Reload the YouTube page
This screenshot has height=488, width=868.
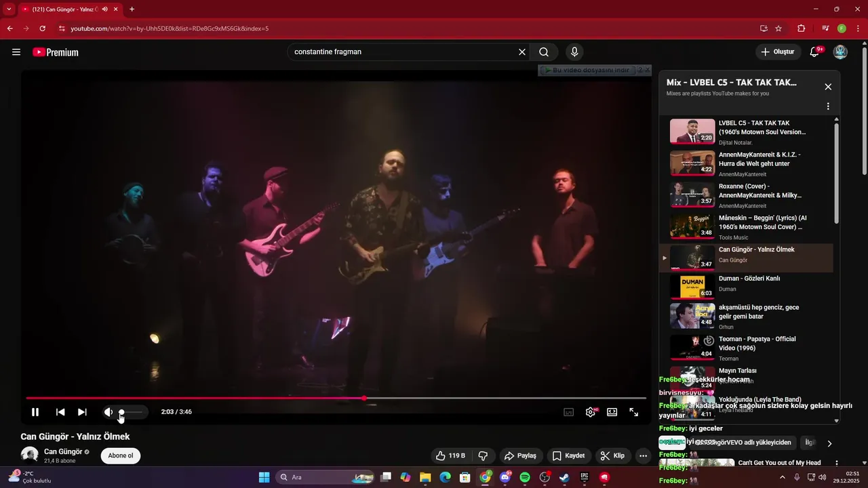[43, 28]
